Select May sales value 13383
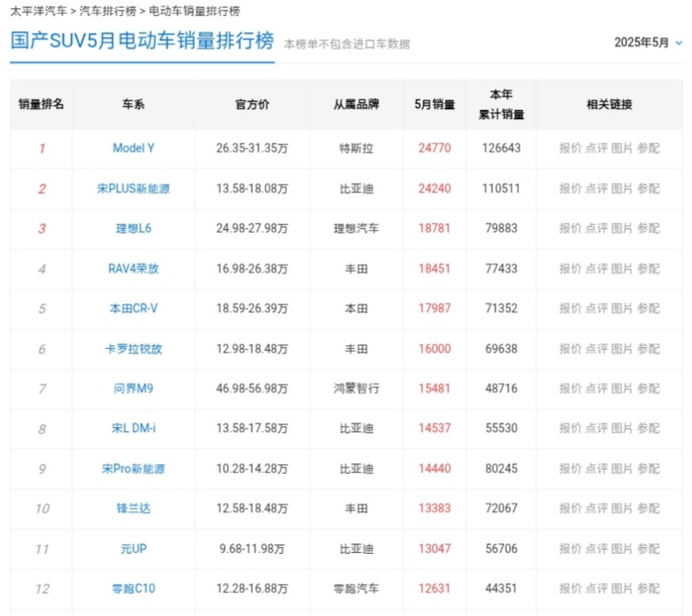The image size is (692, 616). [x=435, y=509]
